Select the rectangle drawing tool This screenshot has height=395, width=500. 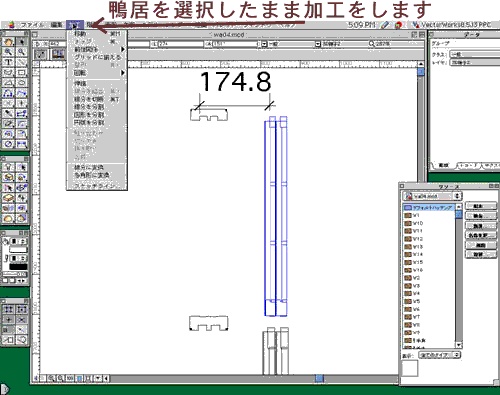[x=22, y=72]
